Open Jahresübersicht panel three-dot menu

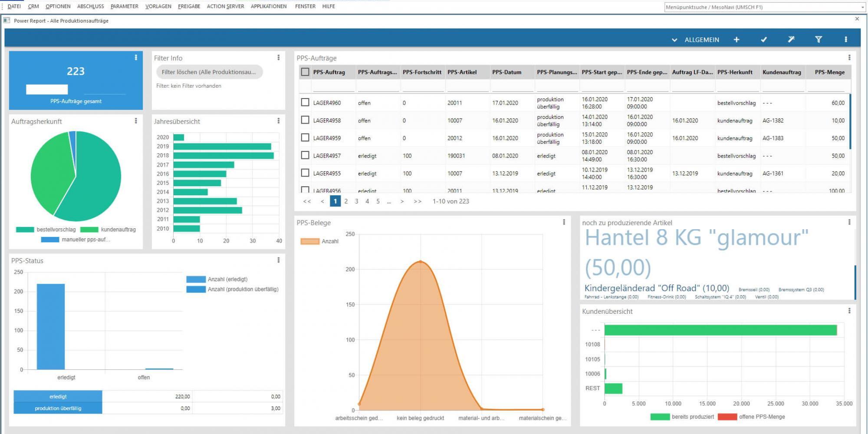[x=279, y=121]
